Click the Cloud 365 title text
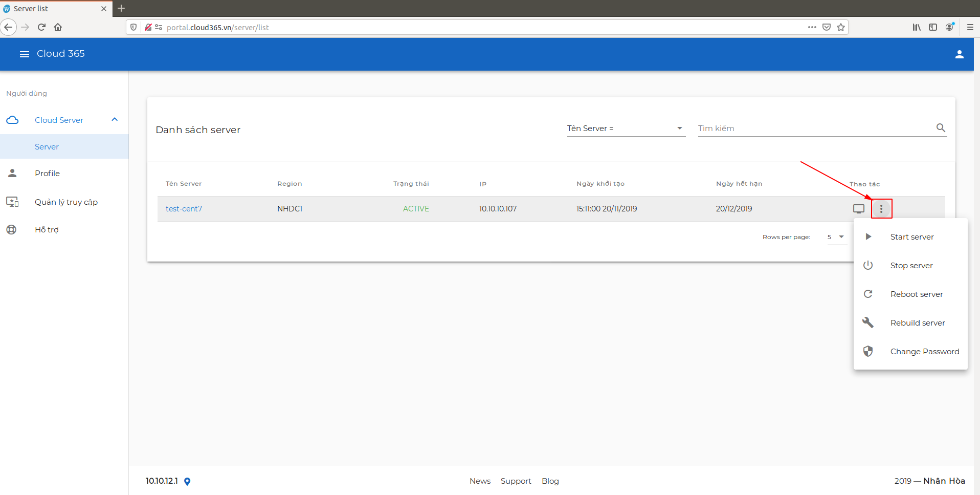The height and width of the screenshot is (495, 980). coord(61,54)
